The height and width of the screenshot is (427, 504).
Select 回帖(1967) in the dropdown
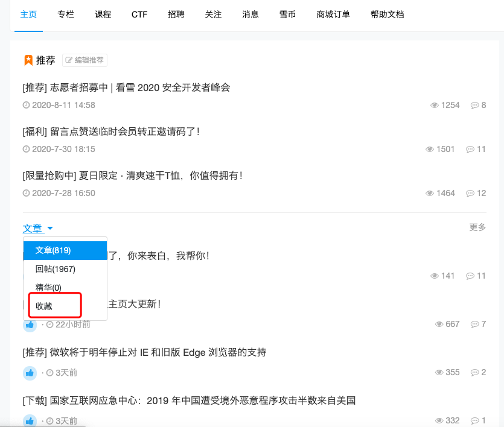(65, 269)
